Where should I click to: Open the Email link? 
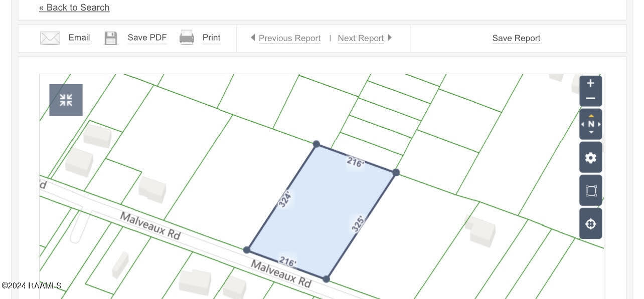[79, 38]
